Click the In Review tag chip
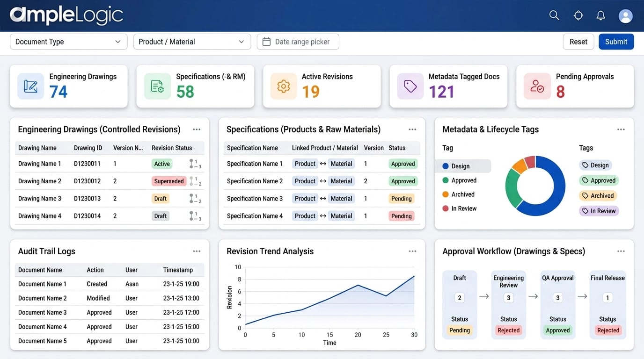This screenshot has width=644, height=359. point(599,211)
